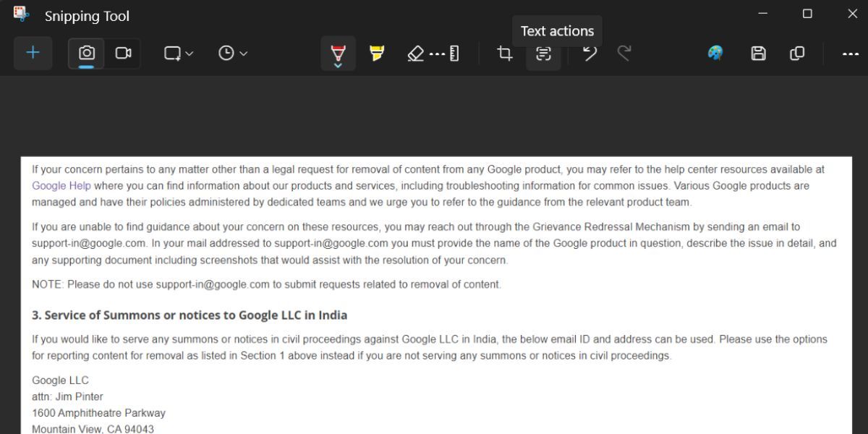This screenshot has height=434, width=868.
Task: Copy the snip to clipboard
Action: click(x=797, y=53)
